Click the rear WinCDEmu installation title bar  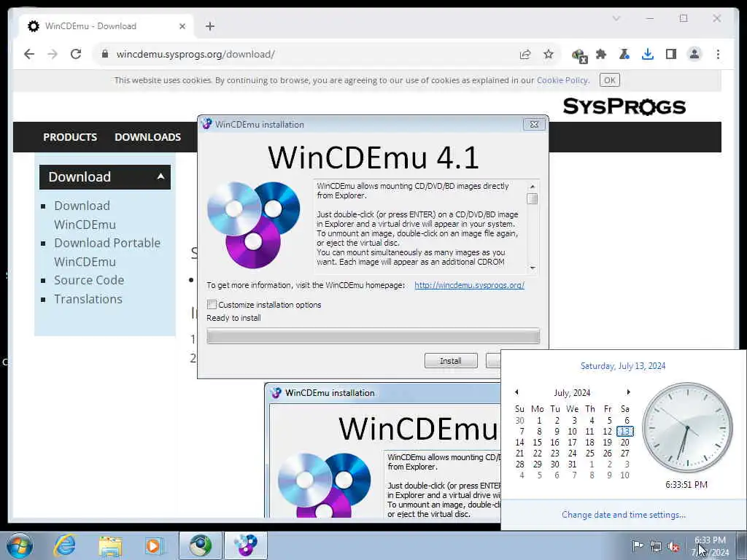[x=382, y=393]
